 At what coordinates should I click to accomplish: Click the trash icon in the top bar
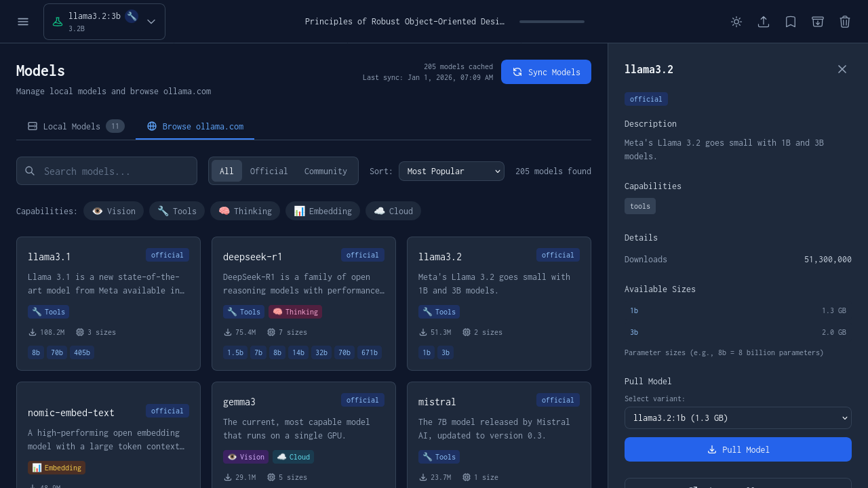pos(844,22)
